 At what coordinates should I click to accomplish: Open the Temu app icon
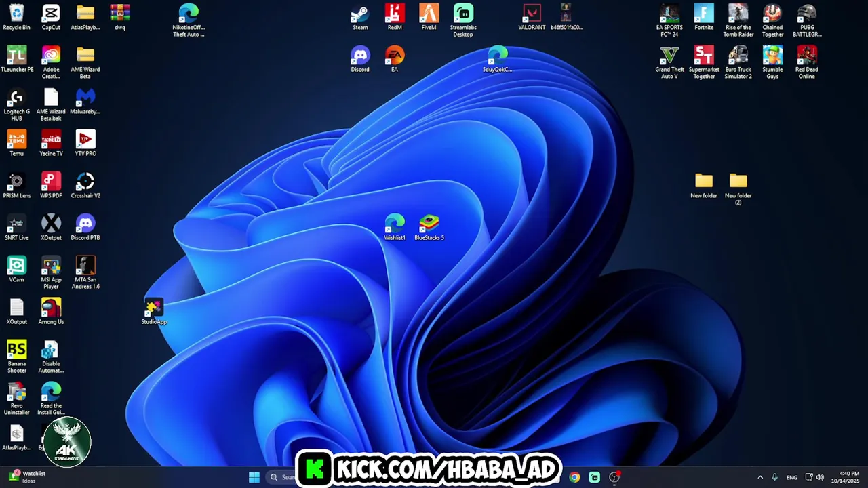tap(16, 144)
